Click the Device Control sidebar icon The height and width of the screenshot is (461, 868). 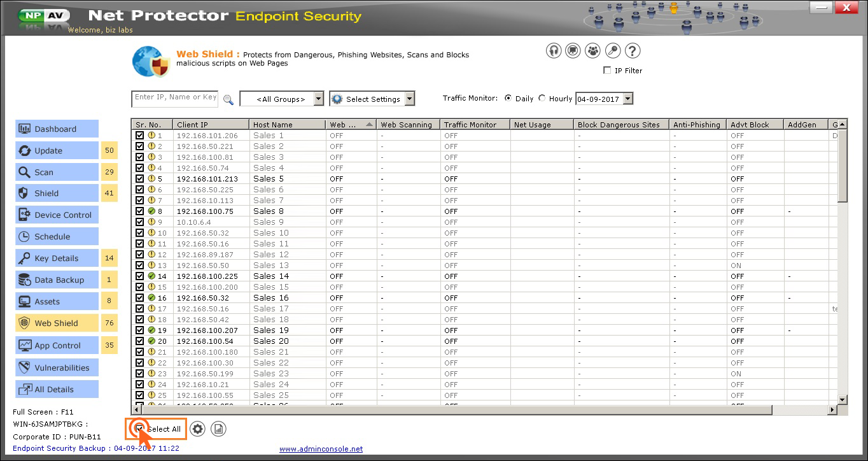pyautogui.click(x=25, y=215)
